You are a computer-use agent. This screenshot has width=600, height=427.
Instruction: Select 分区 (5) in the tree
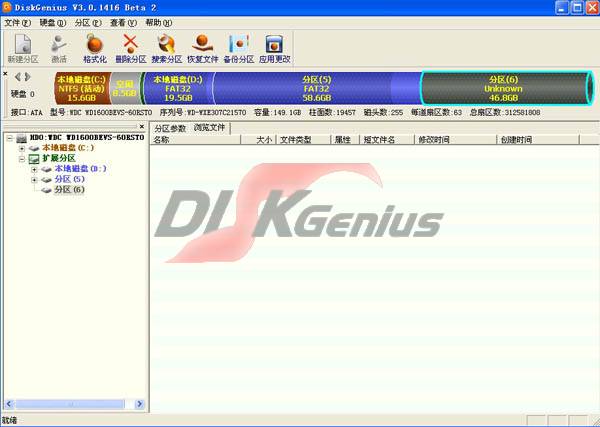point(69,179)
